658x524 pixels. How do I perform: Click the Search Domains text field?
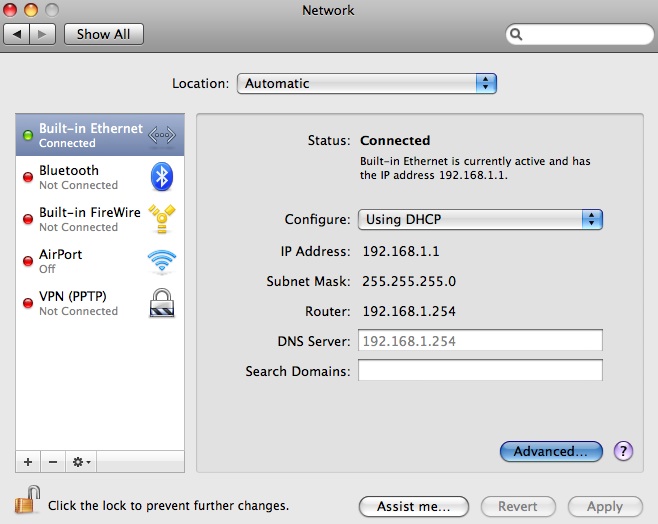coord(480,371)
